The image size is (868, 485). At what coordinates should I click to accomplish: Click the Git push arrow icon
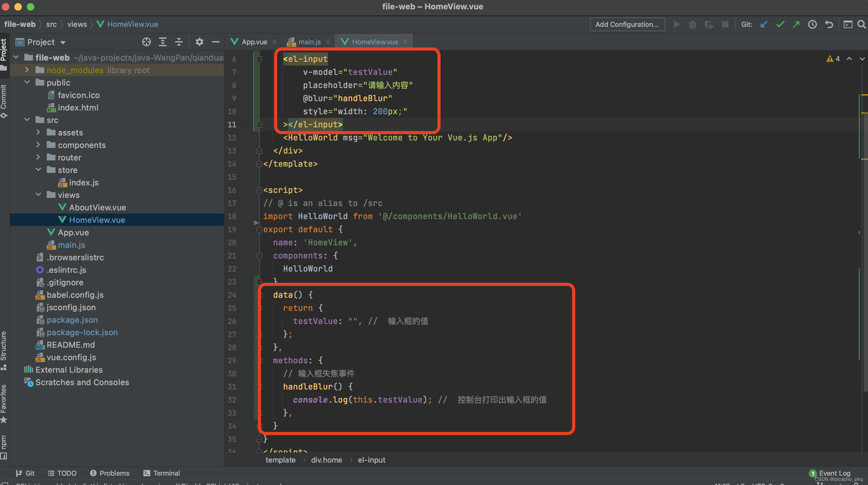[x=796, y=24]
